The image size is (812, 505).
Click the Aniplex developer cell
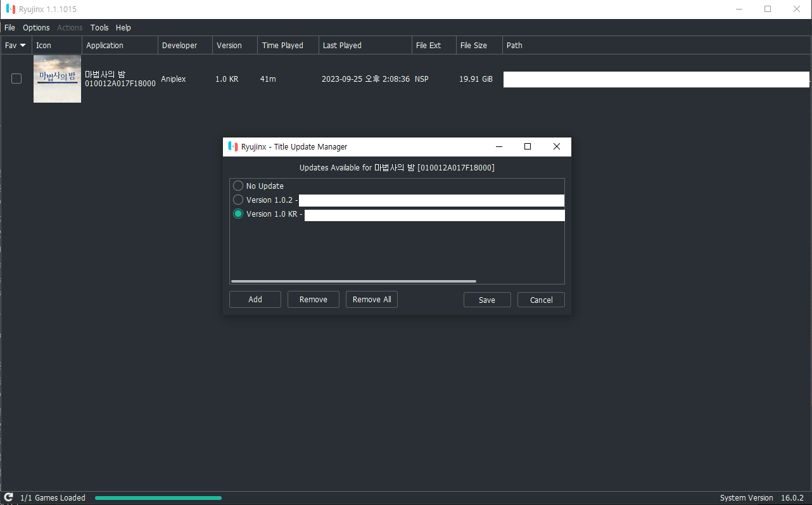174,79
